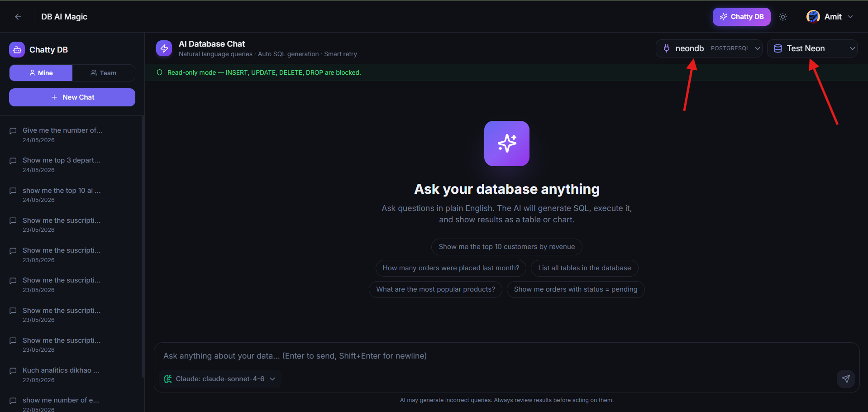Switch to Team chats
Viewport: 868px width, 412px height.
[x=104, y=73]
